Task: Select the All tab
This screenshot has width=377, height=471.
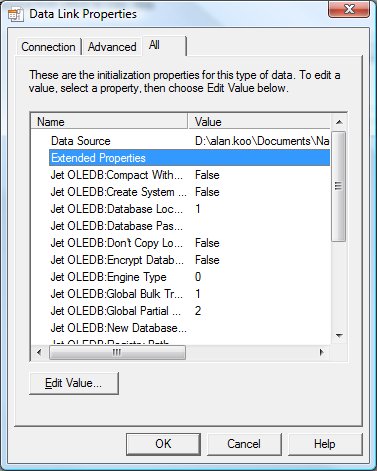Action: point(164,45)
